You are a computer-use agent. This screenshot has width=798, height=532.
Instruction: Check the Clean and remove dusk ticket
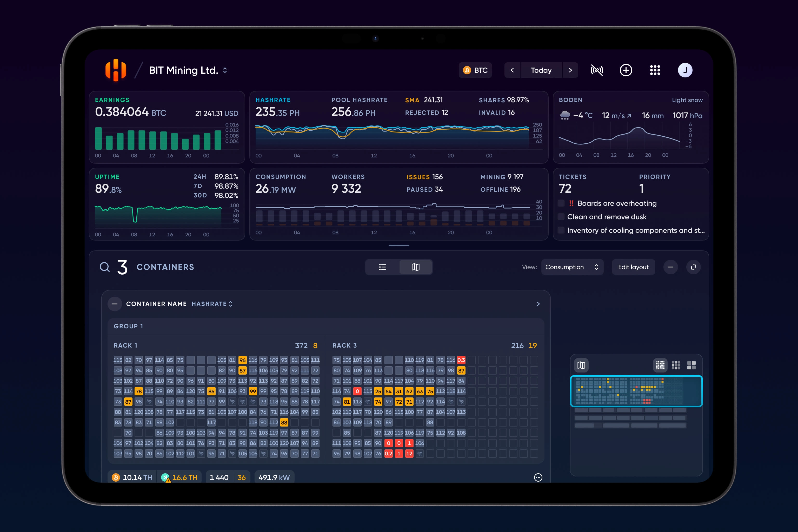(x=561, y=217)
